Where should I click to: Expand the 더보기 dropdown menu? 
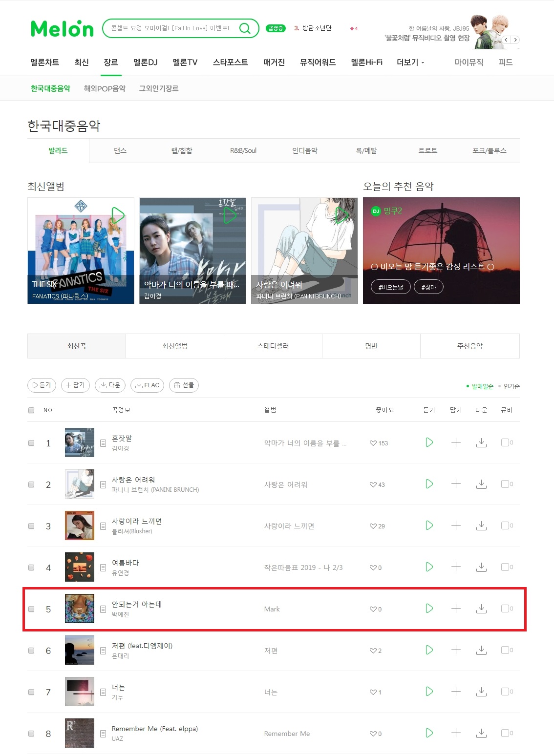click(x=410, y=63)
